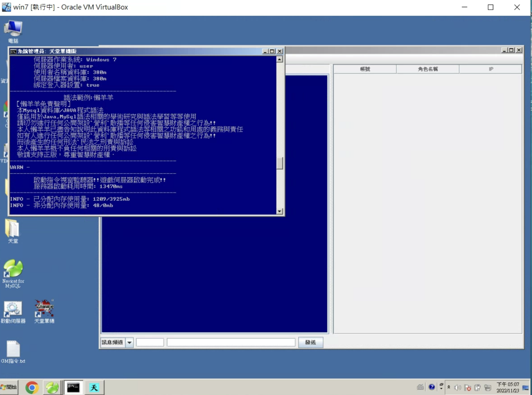532x395 pixels.
Task: Switch to the command prompt taskbar item
Action: pyautogui.click(x=73, y=388)
